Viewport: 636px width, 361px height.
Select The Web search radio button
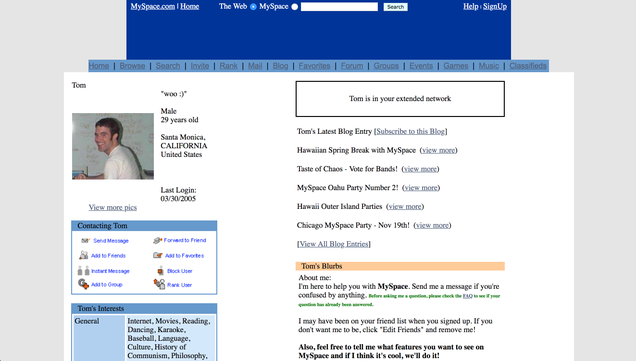click(x=253, y=6)
